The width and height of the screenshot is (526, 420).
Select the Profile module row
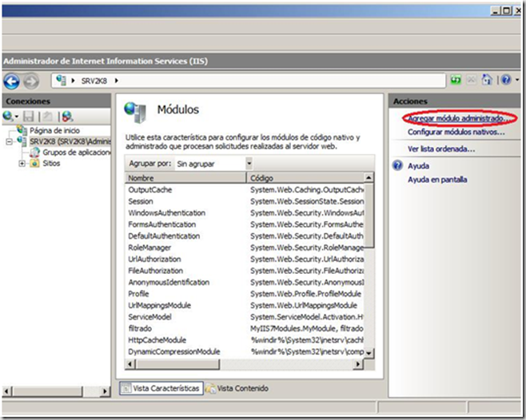click(x=245, y=294)
